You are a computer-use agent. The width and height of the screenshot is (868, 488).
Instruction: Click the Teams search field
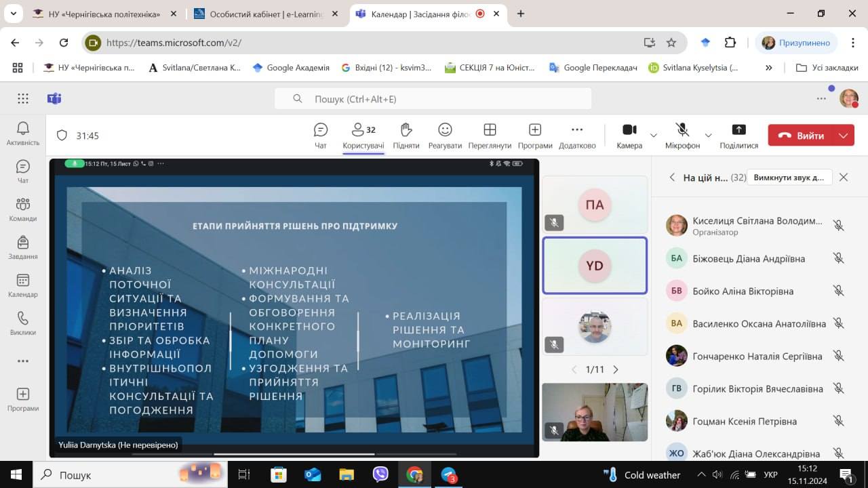(433, 99)
